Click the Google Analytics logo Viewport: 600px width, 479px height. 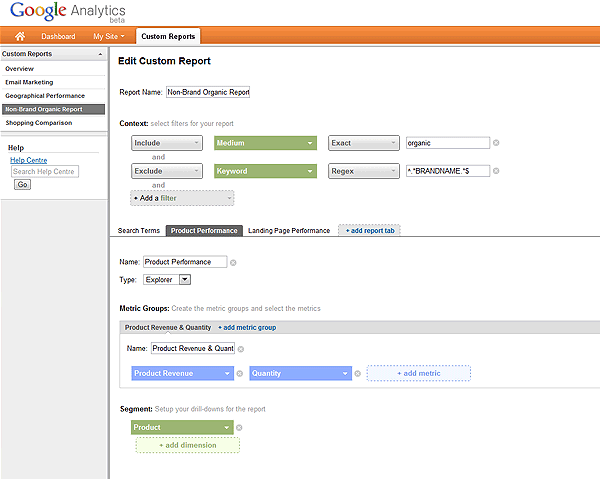(68, 11)
